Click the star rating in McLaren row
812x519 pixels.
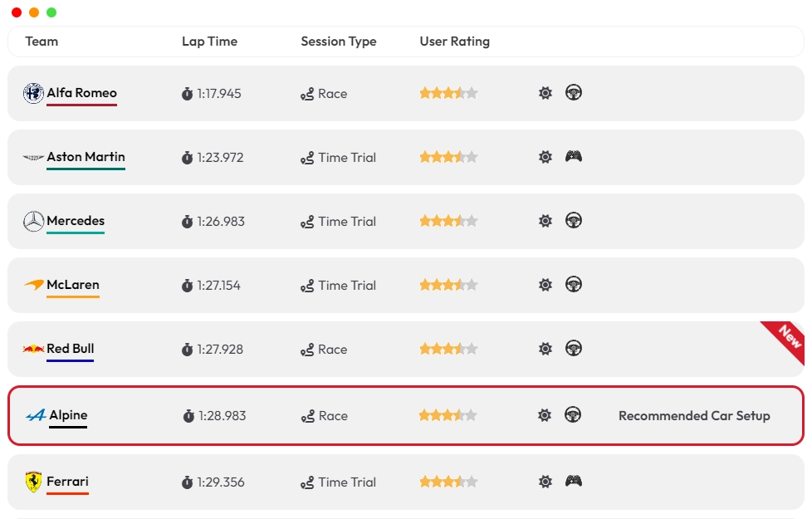(x=448, y=285)
